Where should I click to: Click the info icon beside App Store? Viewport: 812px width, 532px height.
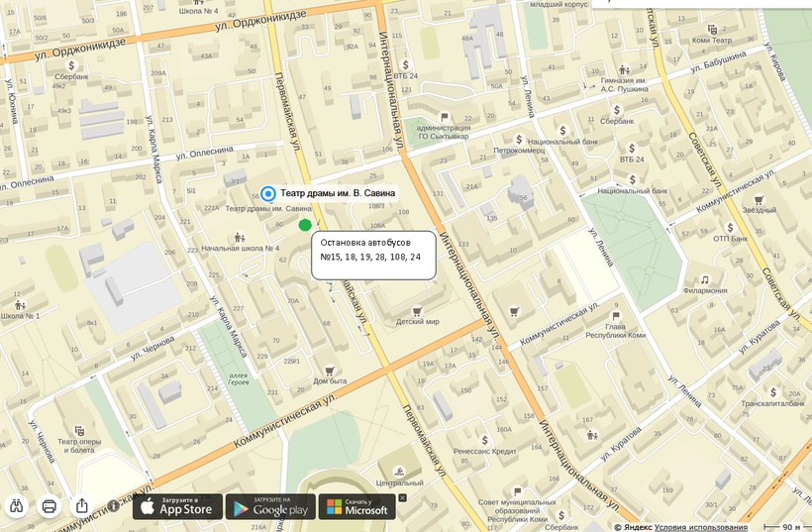coord(115,506)
